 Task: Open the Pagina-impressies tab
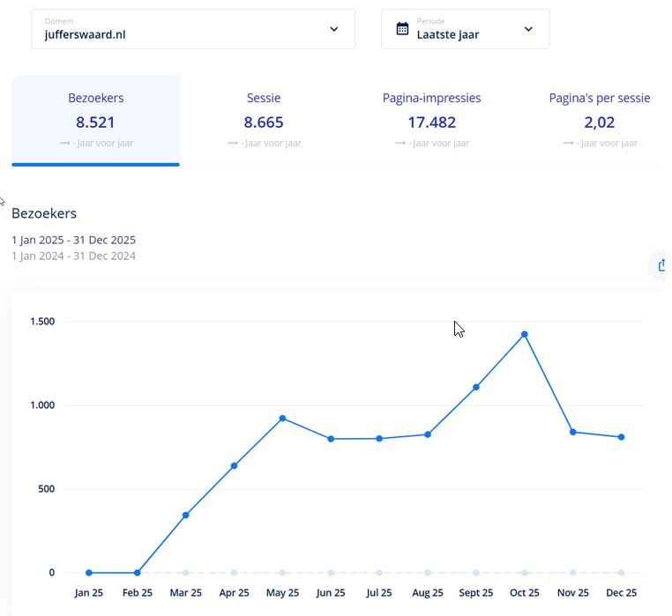431,120
